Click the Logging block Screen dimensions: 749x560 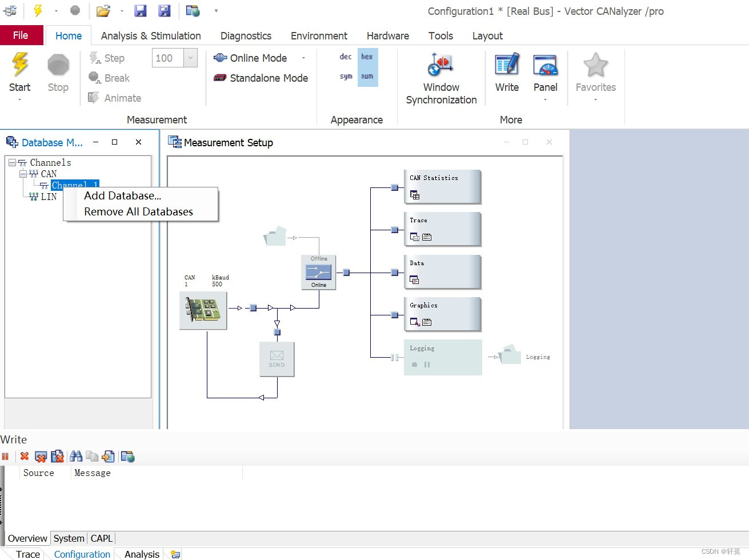coord(443,357)
